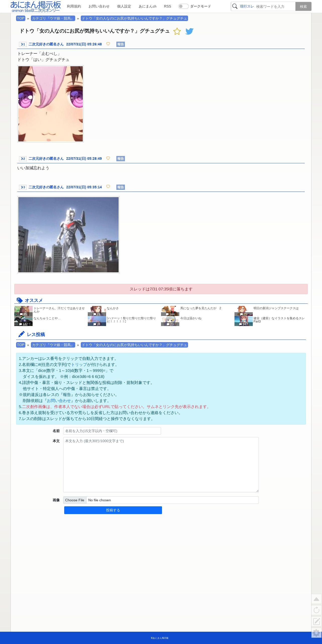Image resolution: width=322 pixels, height=644 pixels.
Task: Open あにまんch in the top menu
Action: tap(147, 7)
